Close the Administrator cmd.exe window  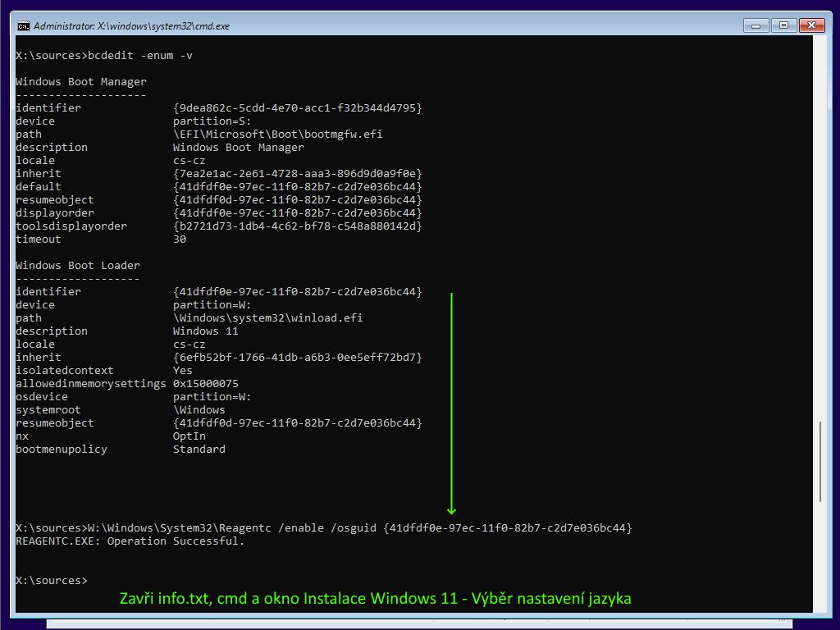(811, 25)
